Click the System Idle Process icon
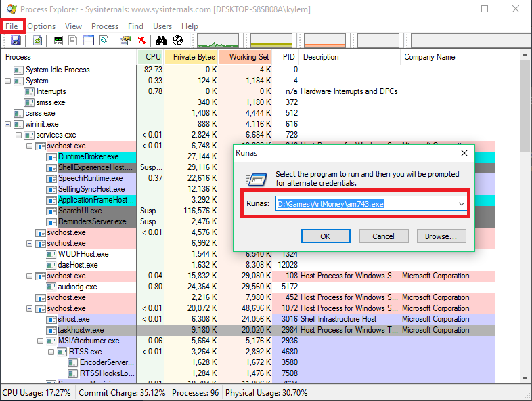The width and height of the screenshot is (532, 401). (x=19, y=70)
